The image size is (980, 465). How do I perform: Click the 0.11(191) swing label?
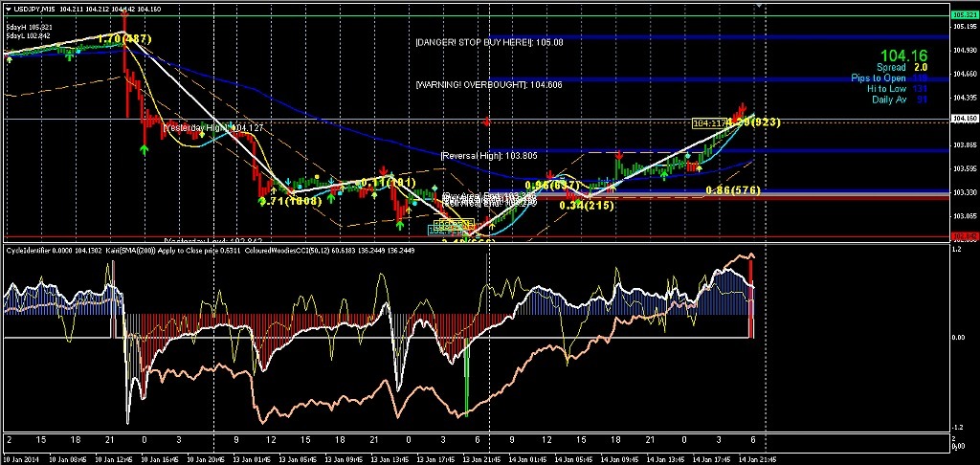[x=389, y=182]
